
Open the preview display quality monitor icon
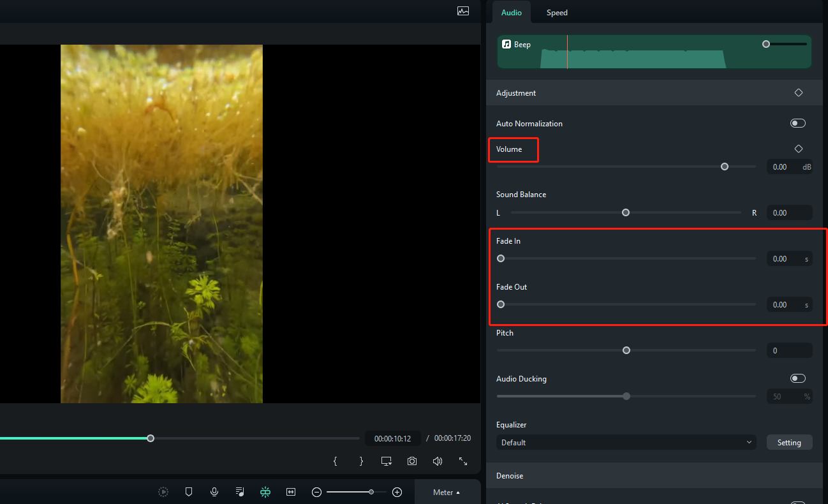[x=386, y=461]
